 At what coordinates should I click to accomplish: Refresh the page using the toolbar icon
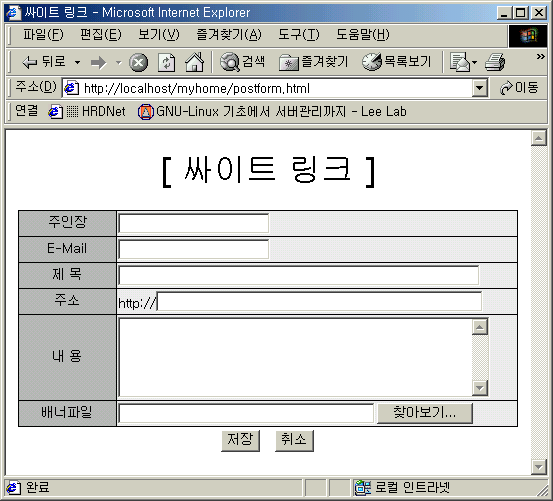pyautogui.click(x=166, y=63)
